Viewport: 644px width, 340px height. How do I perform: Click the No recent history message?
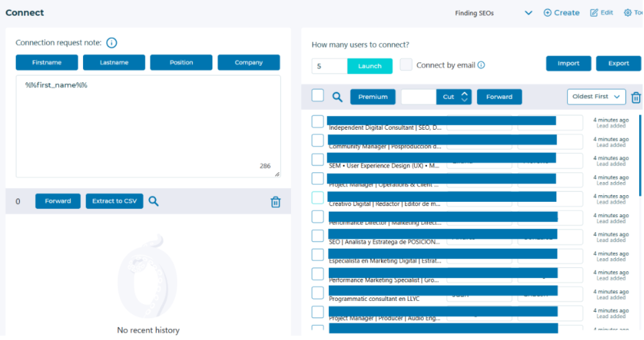tap(148, 330)
